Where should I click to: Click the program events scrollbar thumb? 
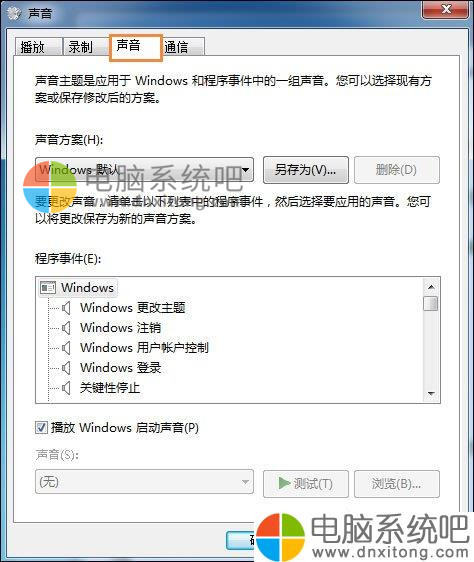pos(431,304)
